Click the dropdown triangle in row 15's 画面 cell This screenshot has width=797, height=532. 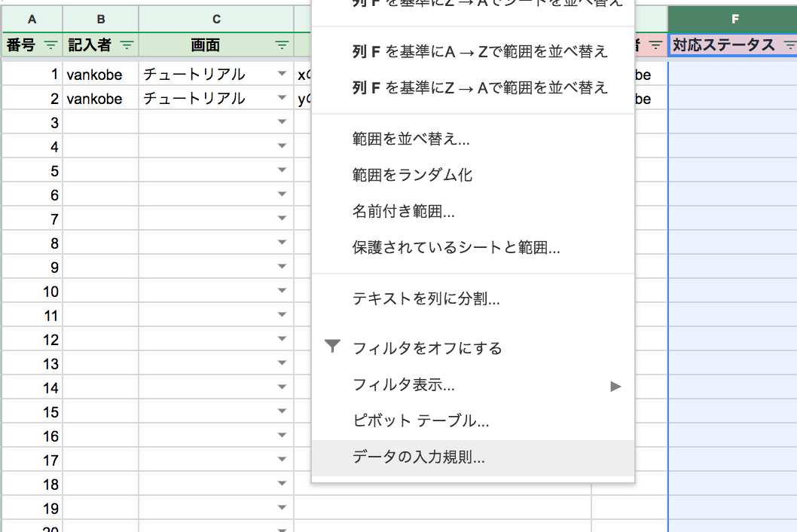[283, 411]
